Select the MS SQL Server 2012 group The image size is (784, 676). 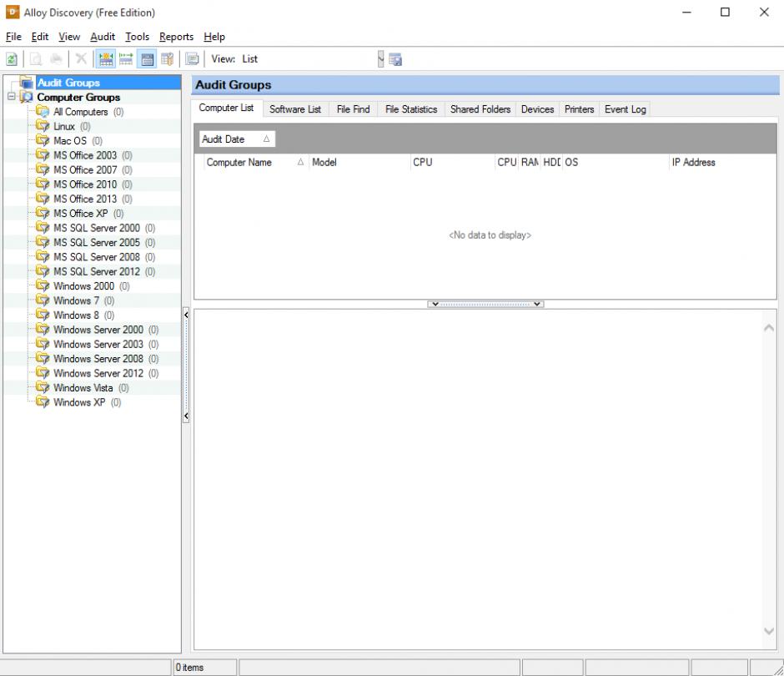tap(97, 271)
